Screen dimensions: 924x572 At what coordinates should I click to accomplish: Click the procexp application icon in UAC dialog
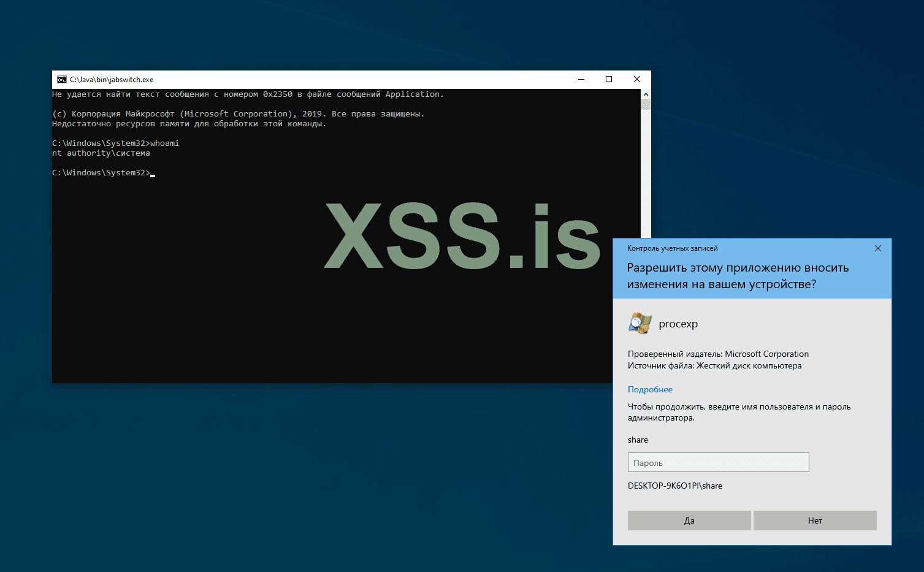[640, 323]
